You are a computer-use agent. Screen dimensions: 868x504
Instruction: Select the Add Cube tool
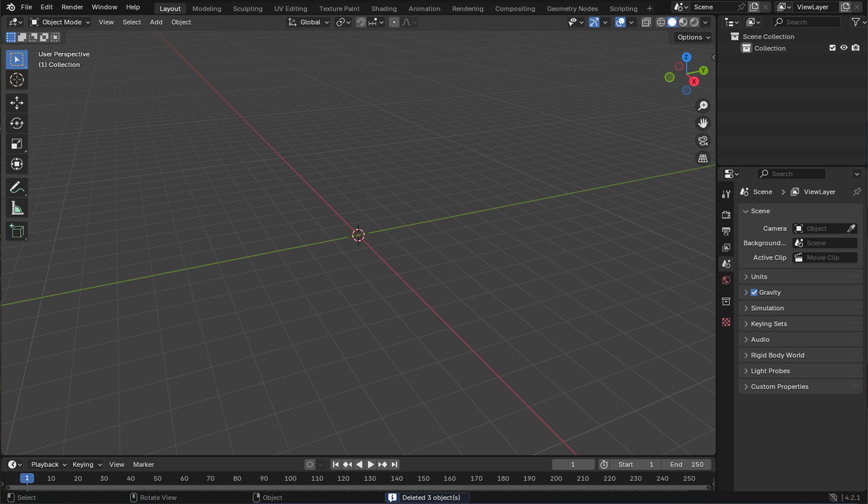(x=17, y=231)
